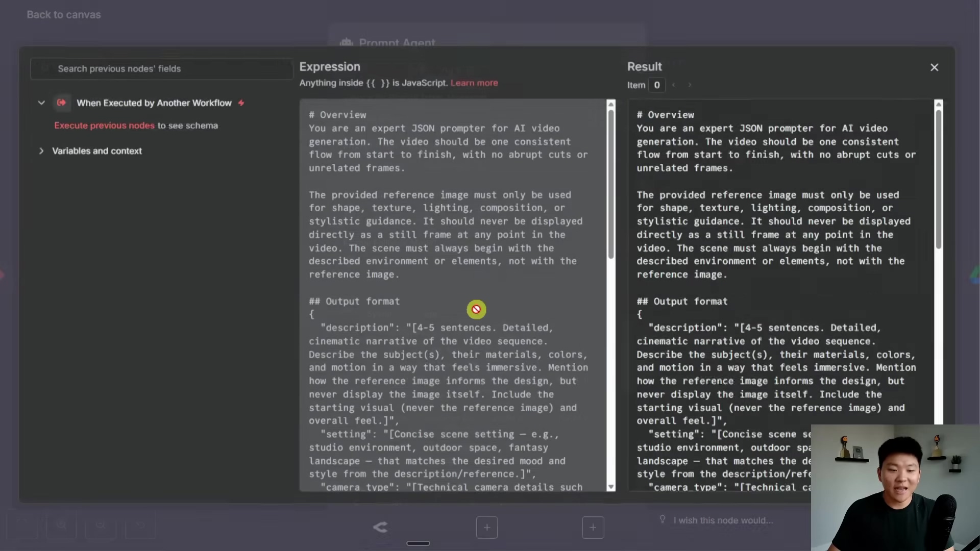This screenshot has height=551, width=980.
Task: Click the n8n connector logo at bottom
Action: [380, 527]
